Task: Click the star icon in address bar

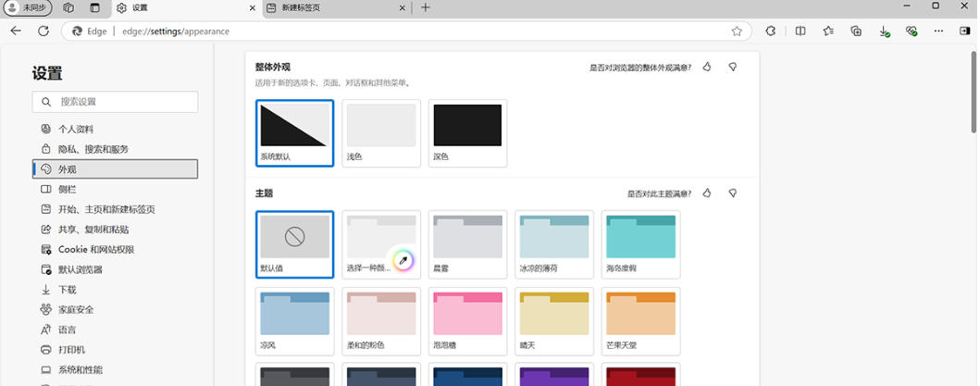Action: tap(737, 31)
